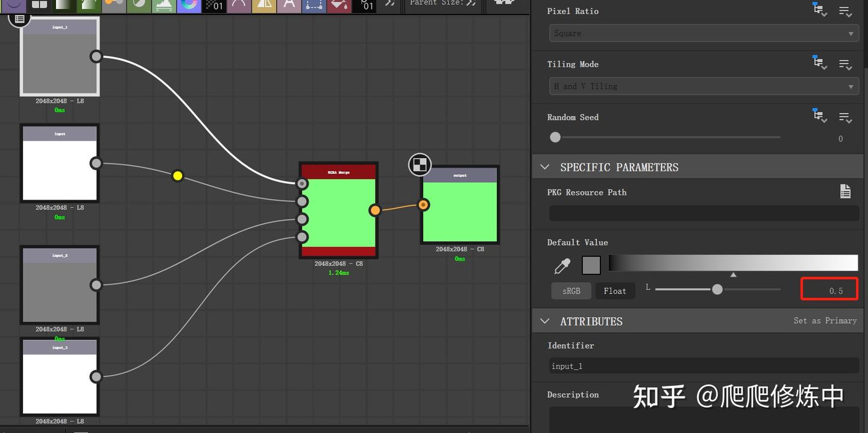Select the green output node

[x=460, y=205]
